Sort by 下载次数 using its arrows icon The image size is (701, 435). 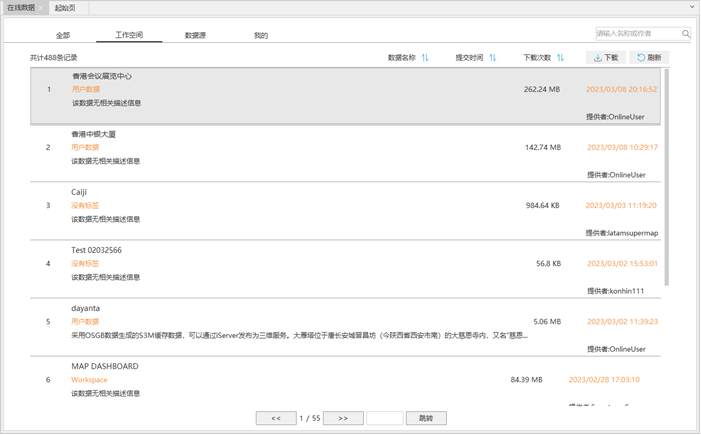(x=560, y=58)
